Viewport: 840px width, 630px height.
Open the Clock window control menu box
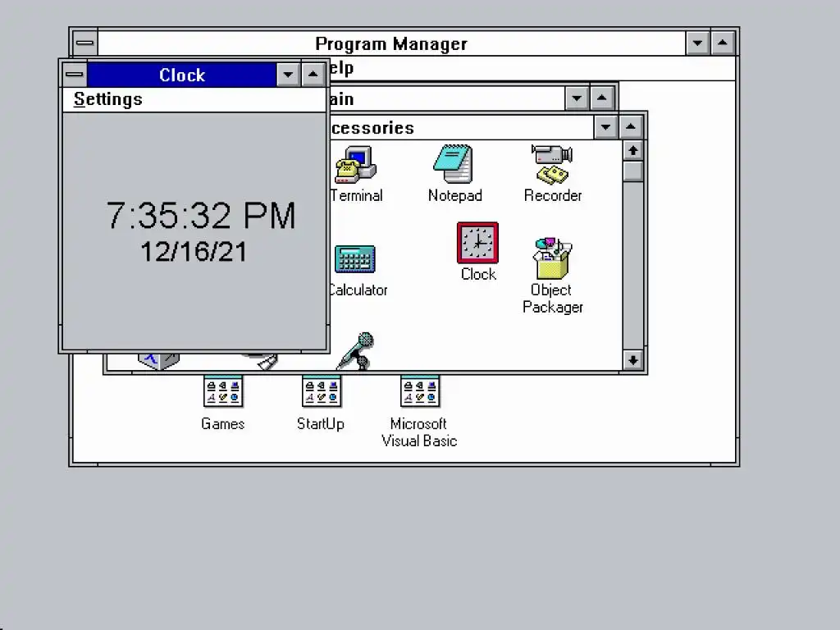(x=75, y=75)
